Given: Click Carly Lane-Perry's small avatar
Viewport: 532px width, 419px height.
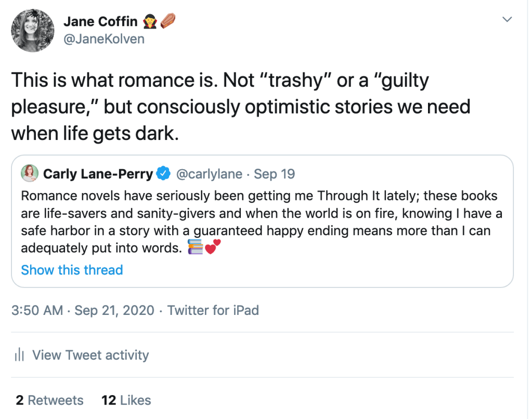Looking at the screenshot, I should coord(30,173).
